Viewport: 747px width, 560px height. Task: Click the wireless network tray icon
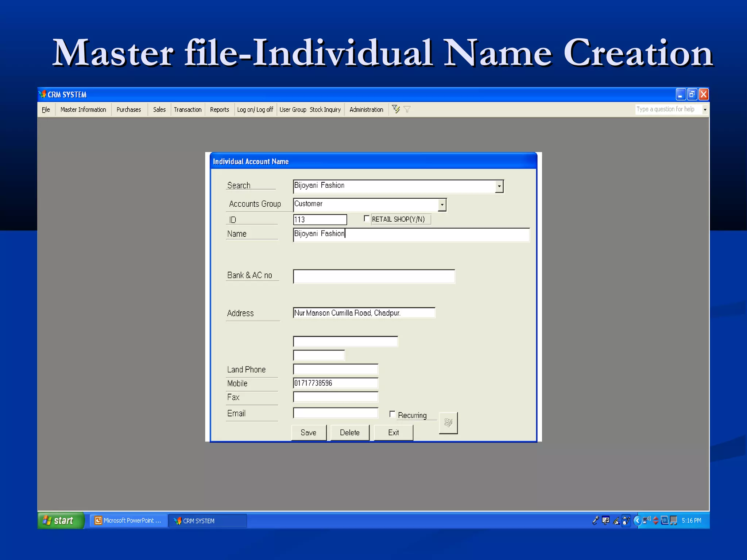coord(647,520)
